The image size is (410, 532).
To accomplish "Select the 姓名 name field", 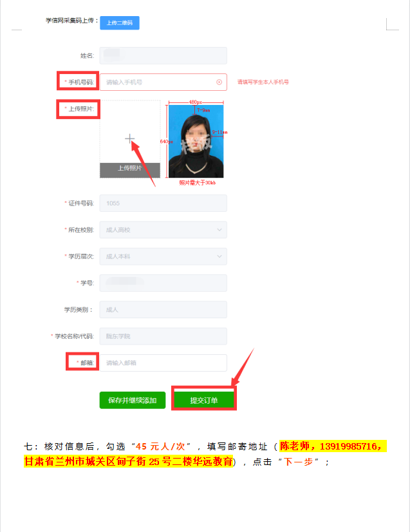I will click(163, 55).
